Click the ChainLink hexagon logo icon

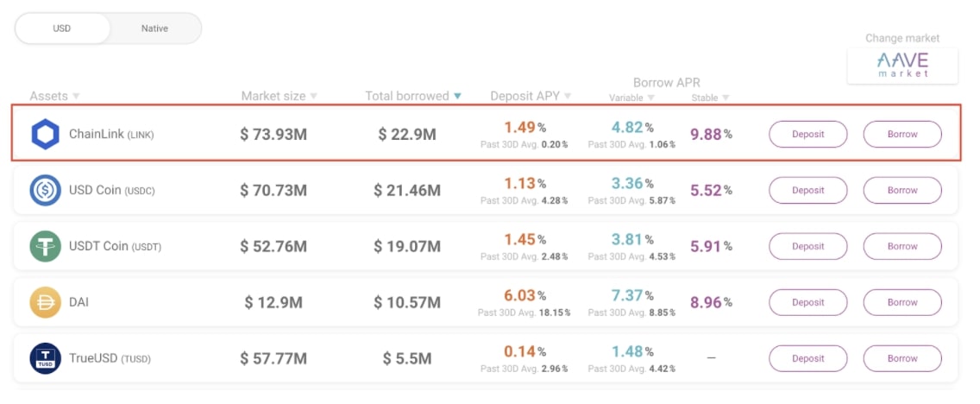click(46, 134)
